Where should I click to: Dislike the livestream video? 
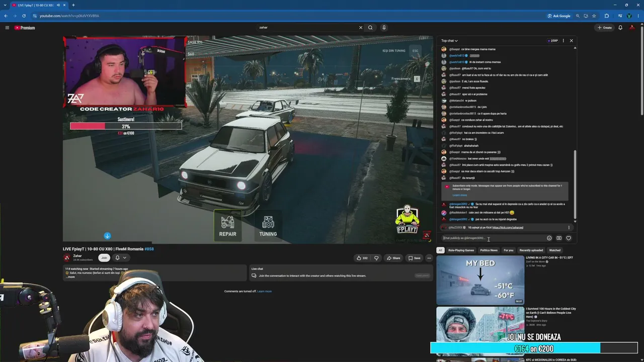click(x=376, y=258)
